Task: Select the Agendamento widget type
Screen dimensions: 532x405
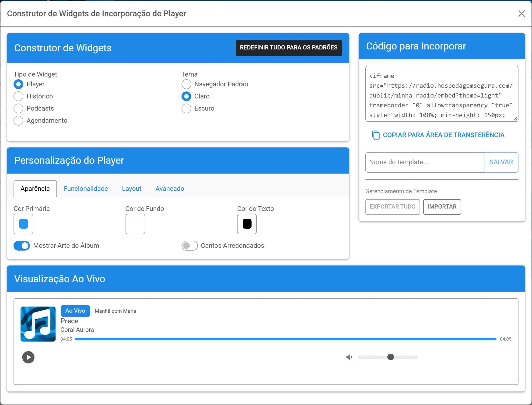Action: pos(18,120)
